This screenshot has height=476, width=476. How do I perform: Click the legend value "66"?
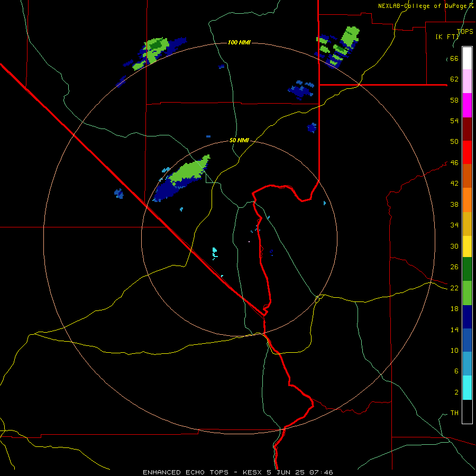[454, 59]
